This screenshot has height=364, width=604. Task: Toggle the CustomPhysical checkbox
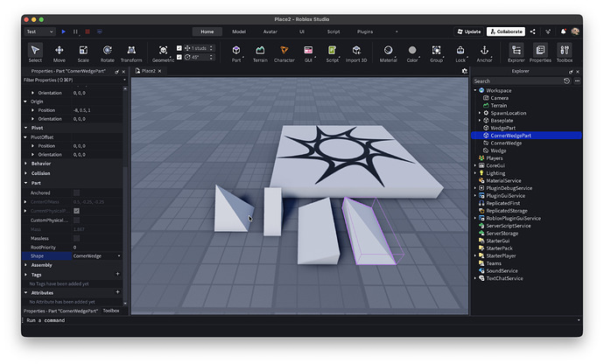[x=77, y=220]
